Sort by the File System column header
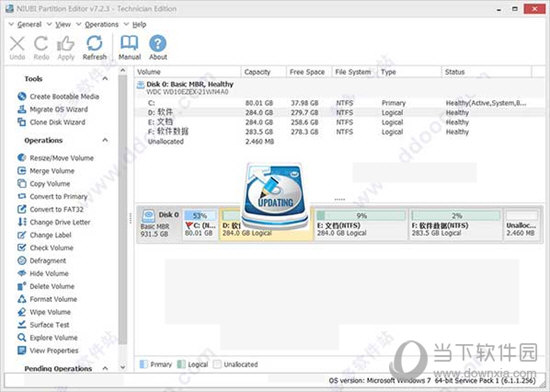The width and height of the screenshot is (550, 392). [x=355, y=72]
